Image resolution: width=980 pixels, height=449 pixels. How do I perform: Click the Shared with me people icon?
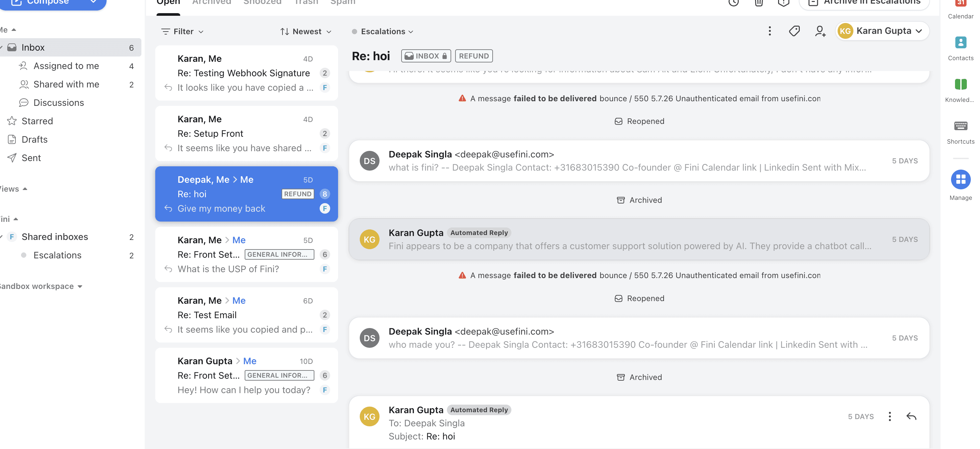[24, 84]
